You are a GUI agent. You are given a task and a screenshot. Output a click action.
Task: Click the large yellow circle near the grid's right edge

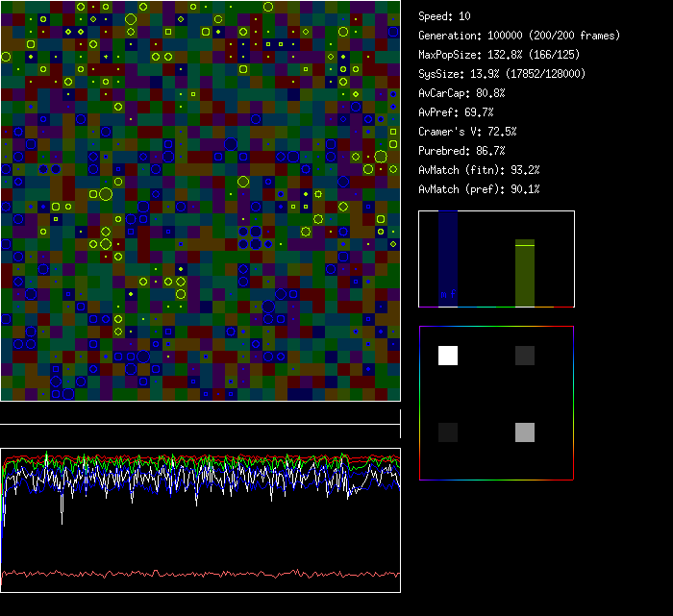click(381, 157)
